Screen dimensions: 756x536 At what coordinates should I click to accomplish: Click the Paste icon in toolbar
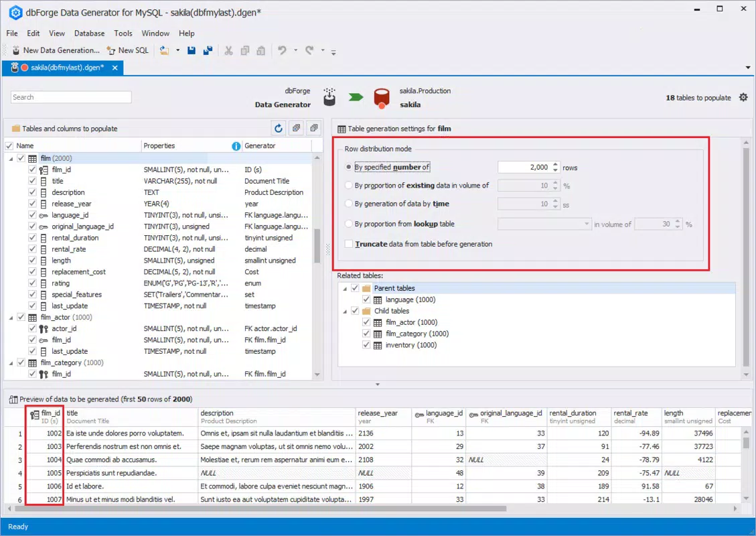(x=261, y=50)
